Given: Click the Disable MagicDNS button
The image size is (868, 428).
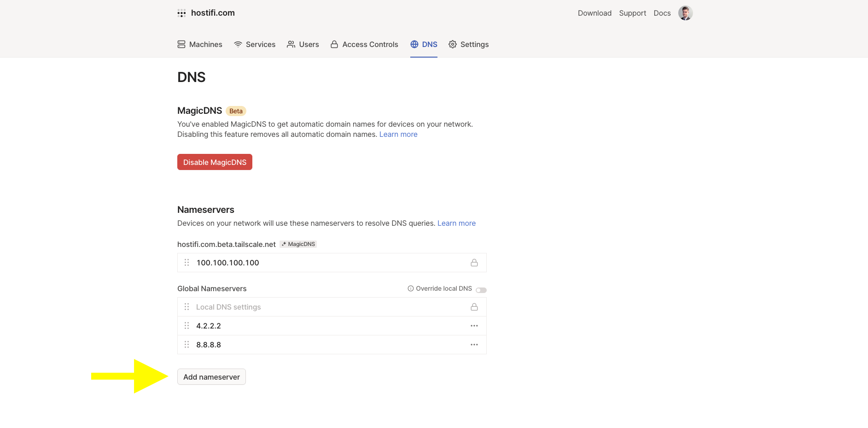Looking at the screenshot, I should click(x=215, y=162).
